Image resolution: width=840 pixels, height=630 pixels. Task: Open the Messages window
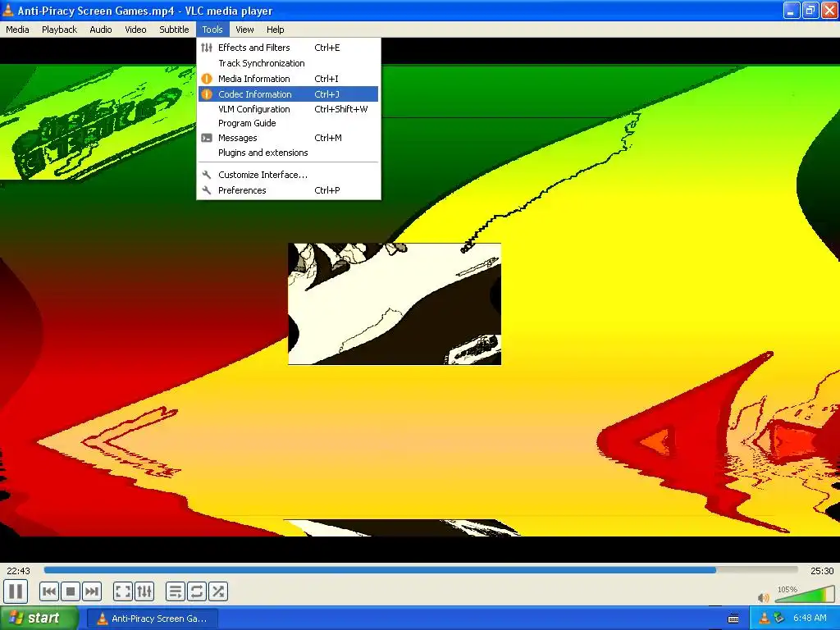(288, 138)
